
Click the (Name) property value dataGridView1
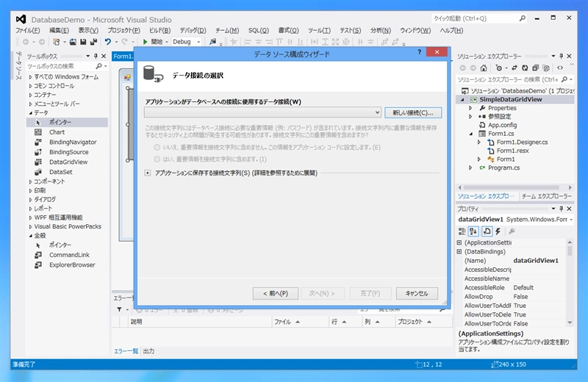[536, 261]
